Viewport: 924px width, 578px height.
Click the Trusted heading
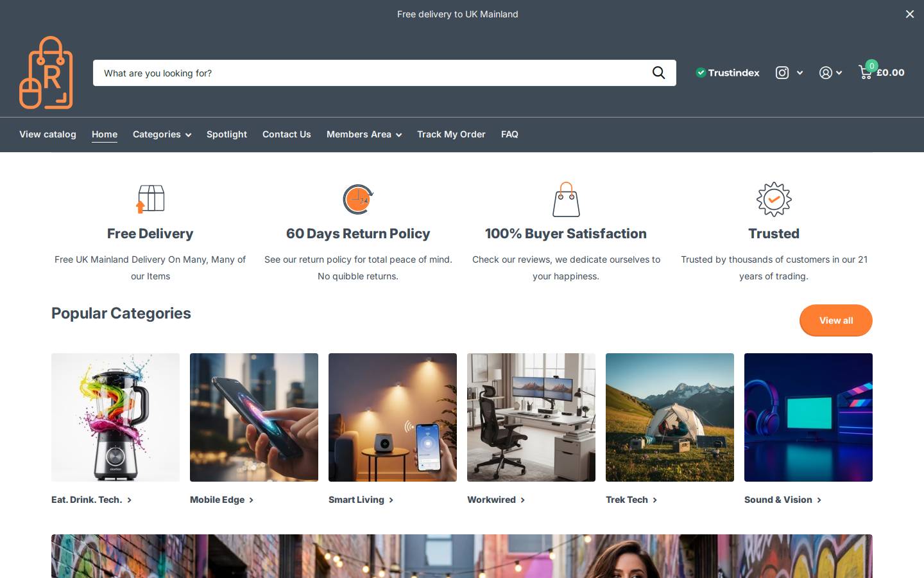click(x=774, y=234)
